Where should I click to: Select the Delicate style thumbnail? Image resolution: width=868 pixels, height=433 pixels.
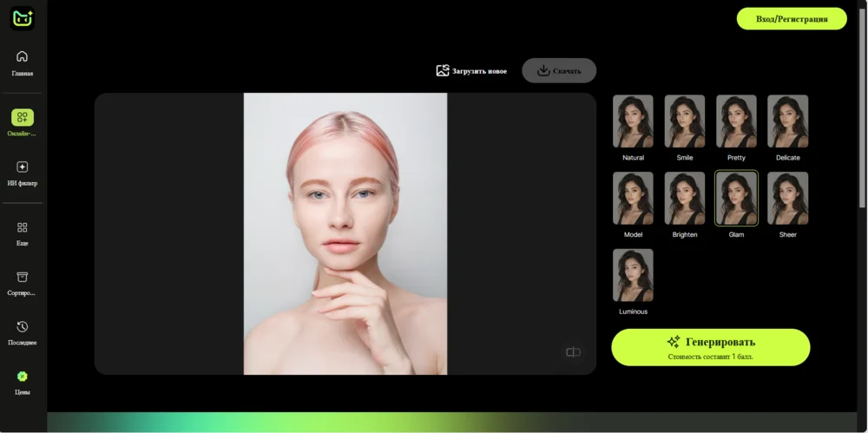(x=787, y=121)
